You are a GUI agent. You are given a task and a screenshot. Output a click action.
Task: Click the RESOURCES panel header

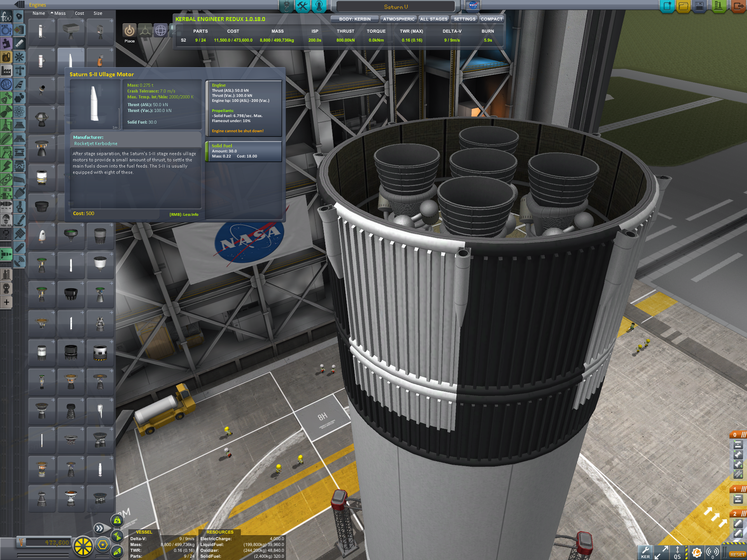click(220, 532)
